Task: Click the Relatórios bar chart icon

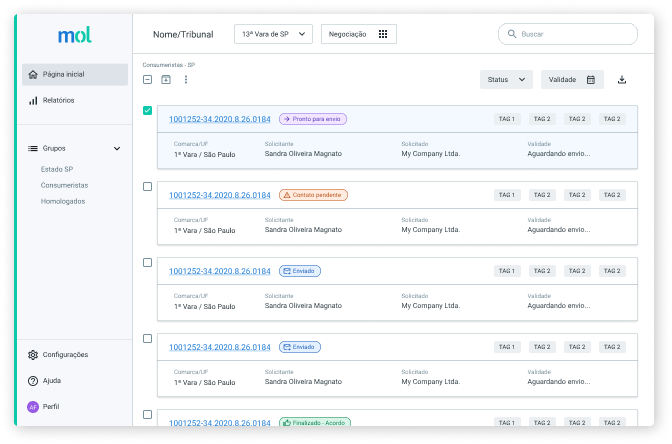Action: (33, 101)
